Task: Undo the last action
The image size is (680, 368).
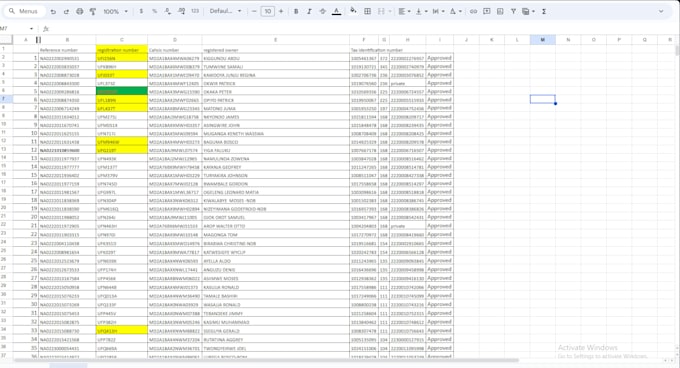Action: point(53,12)
